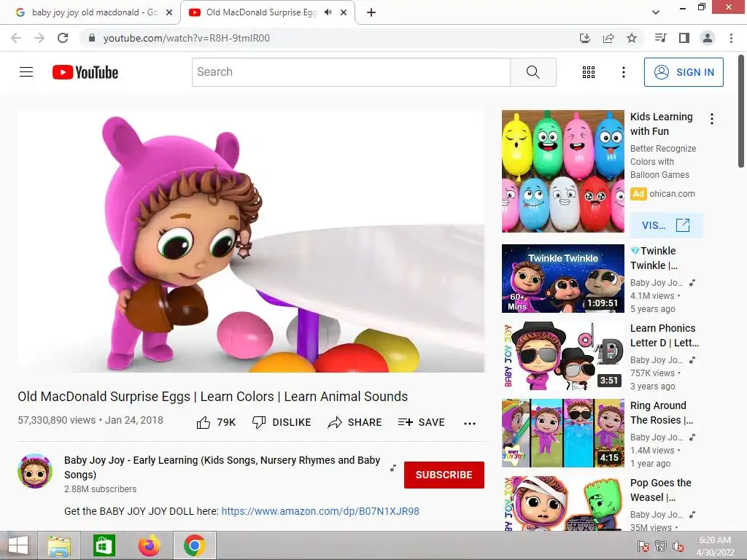Open the Amazon doll link in description
The image size is (747, 560).
click(x=320, y=511)
